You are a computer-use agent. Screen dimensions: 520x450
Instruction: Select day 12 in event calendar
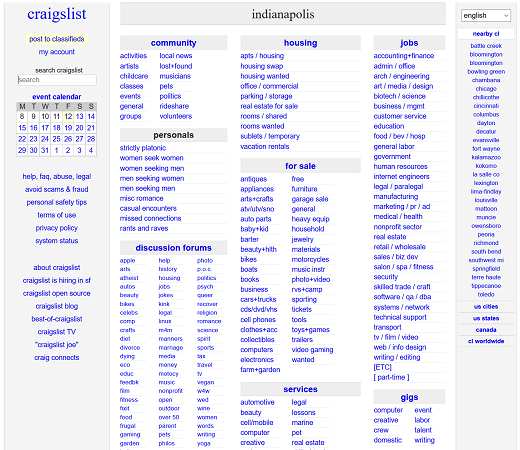coord(68,117)
